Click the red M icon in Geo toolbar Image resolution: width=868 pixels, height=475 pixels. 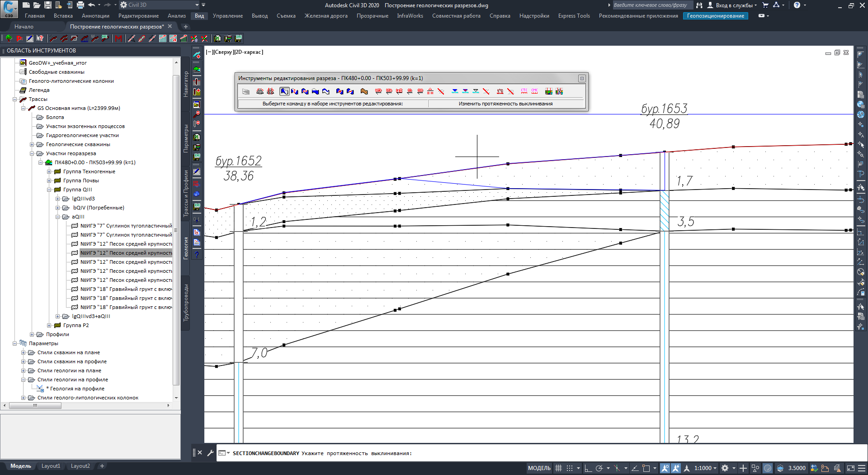pos(118,38)
